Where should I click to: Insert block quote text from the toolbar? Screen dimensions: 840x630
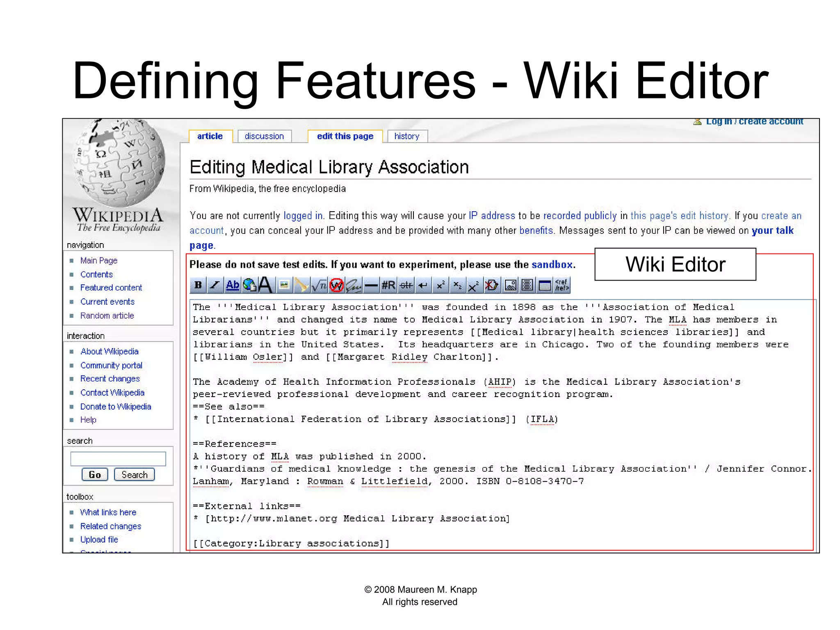[x=527, y=285]
